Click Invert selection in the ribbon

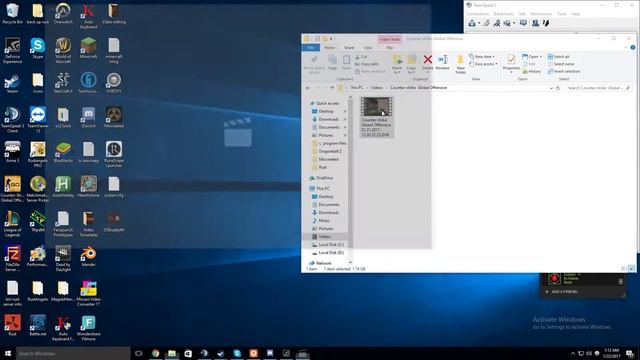coord(564,71)
